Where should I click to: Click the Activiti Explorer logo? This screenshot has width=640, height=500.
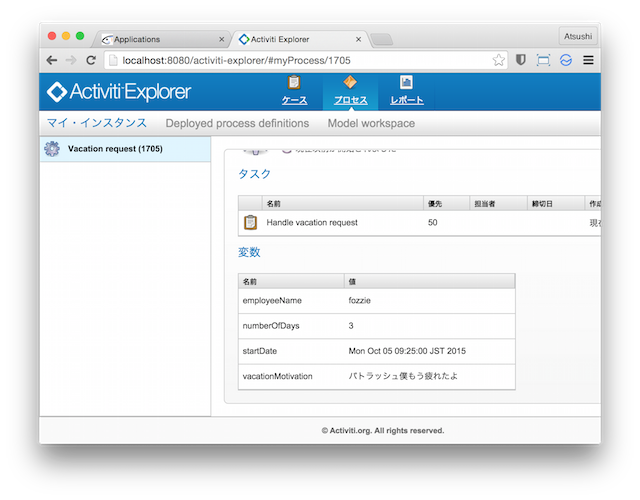coord(119,92)
